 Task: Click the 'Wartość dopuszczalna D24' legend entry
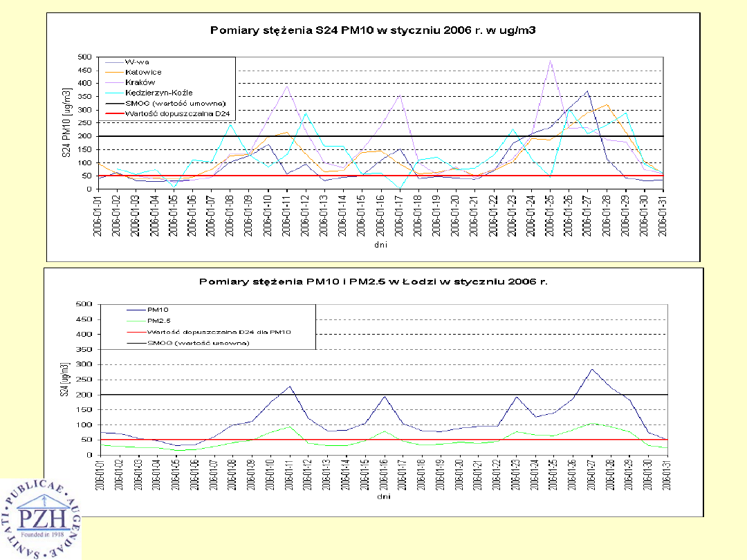(x=176, y=113)
